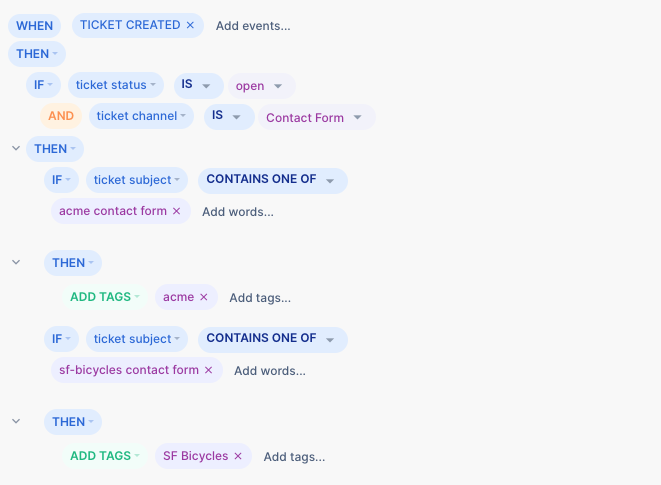Delete the 'acme' tag via its x icon
This screenshot has height=485, width=661.
click(x=204, y=297)
